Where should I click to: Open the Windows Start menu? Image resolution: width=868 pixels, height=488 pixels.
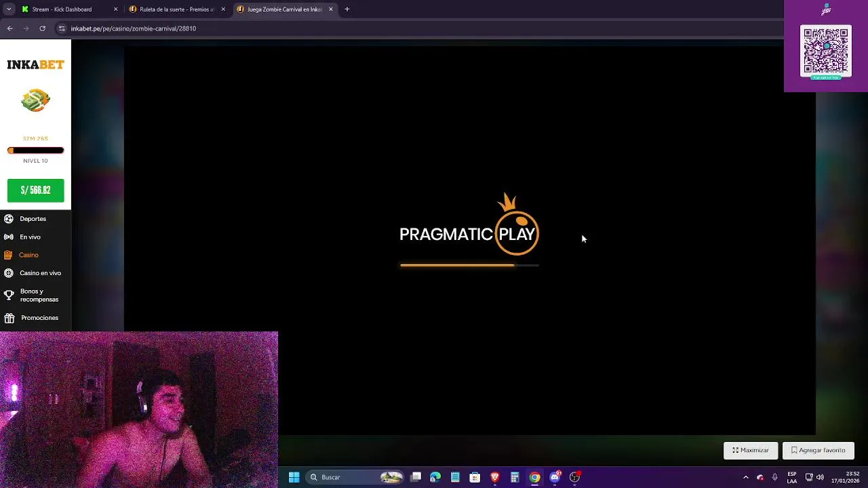coord(294,477)
